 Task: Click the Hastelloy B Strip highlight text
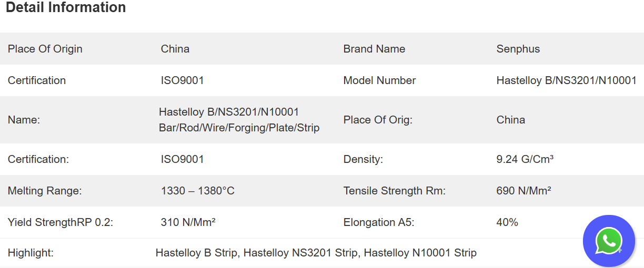click(197, 253)
